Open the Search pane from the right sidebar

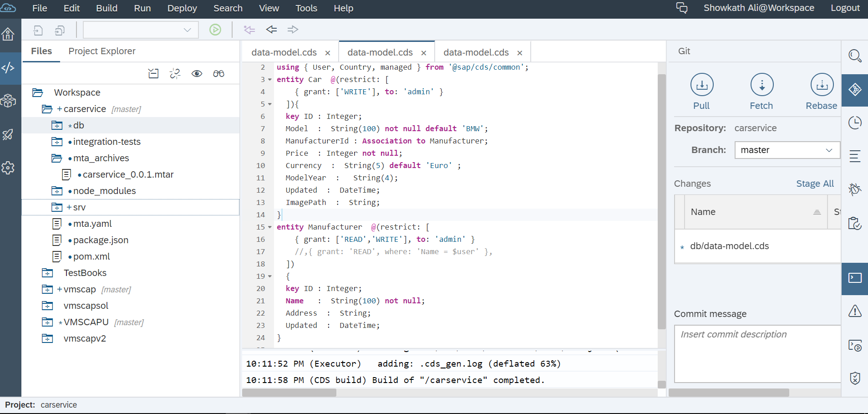tap(856, 56)
